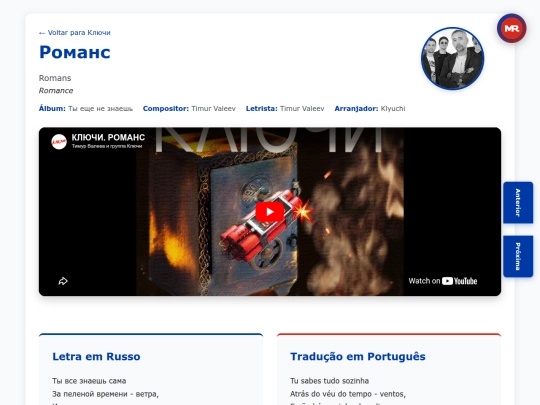The width and height of the screenshot is (540, 405).
Task: Go to the Próxima song
Action: tap(518, 256)
